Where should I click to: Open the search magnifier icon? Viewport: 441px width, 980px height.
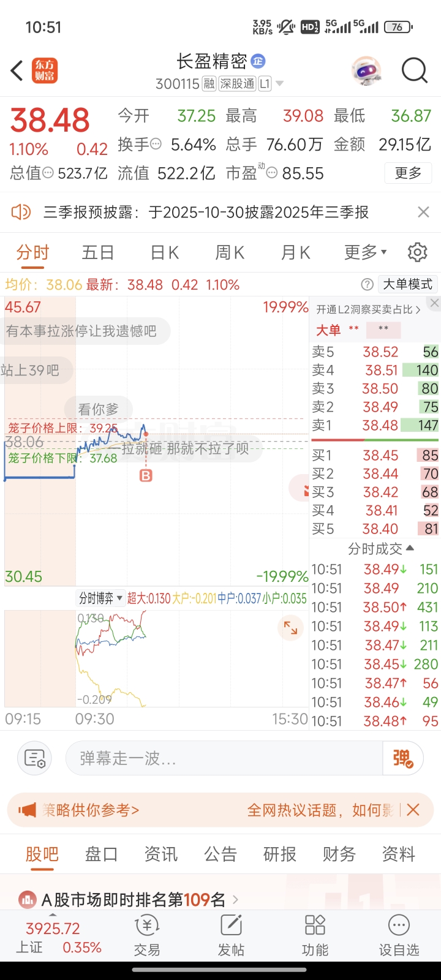pyautogui.click(x=415, y=70)
